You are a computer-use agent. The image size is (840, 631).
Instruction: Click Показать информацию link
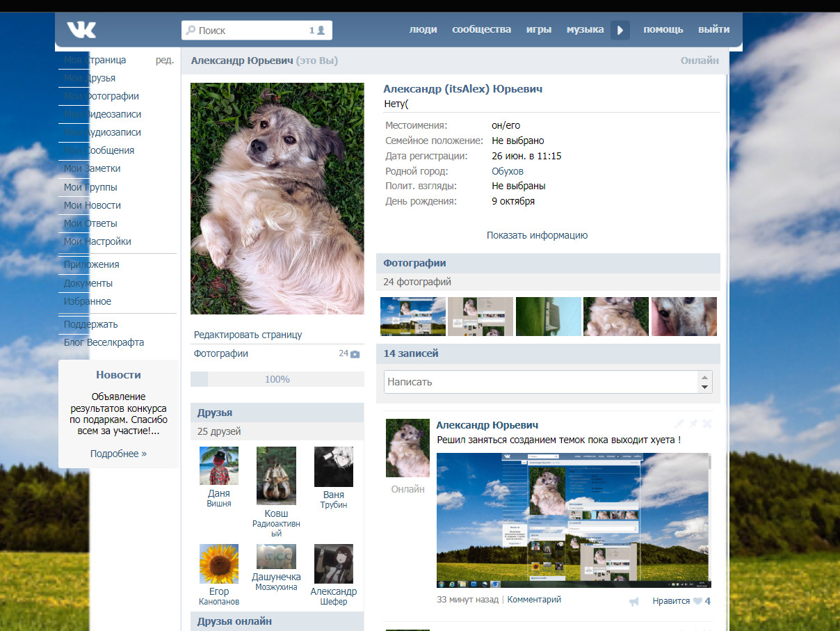coord(537,235)
